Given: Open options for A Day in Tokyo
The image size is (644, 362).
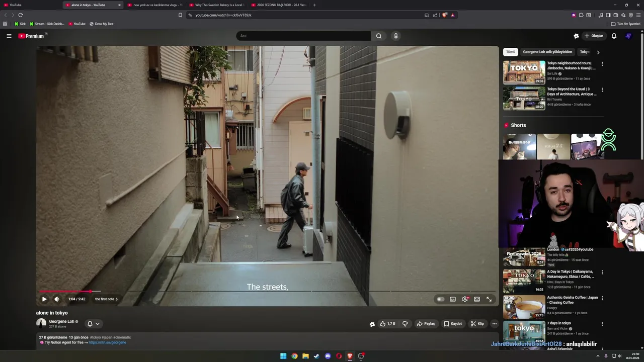Looking at the screenshot, I should click(602, 273).
